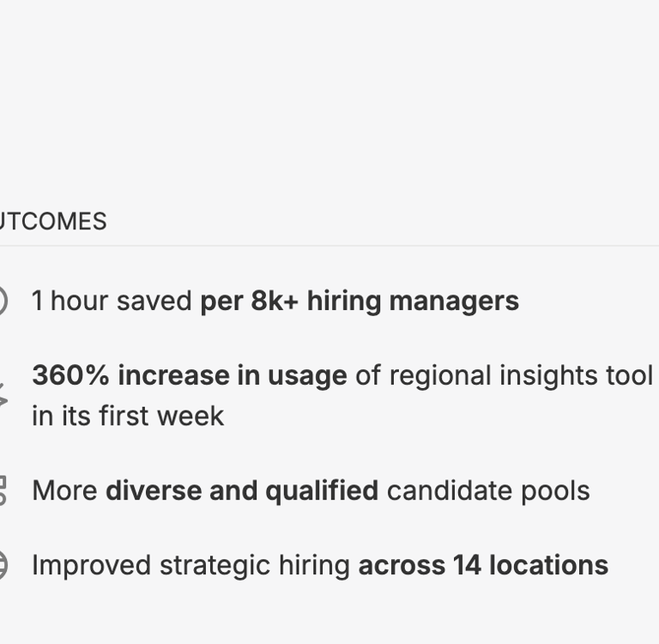This screenshot has height=644, width=659.
Task: Click the clock icon beside '1 hour saved'
Action: (3, 301)
